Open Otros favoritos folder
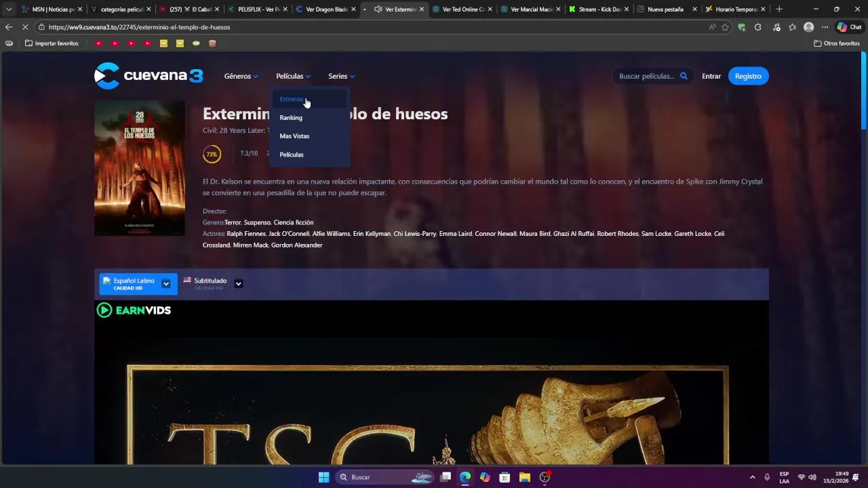The height and width of the screenshot is (488, 868). pos(837,43)
